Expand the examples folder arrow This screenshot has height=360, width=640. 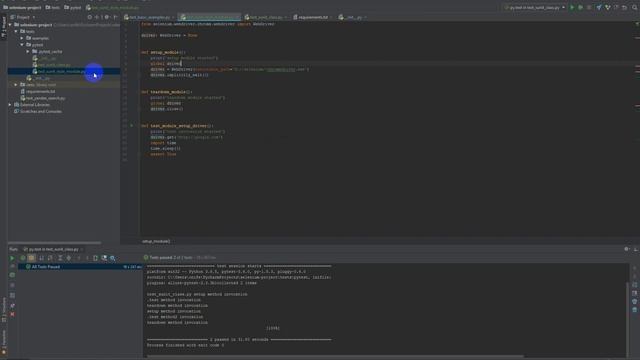[22, 38]
